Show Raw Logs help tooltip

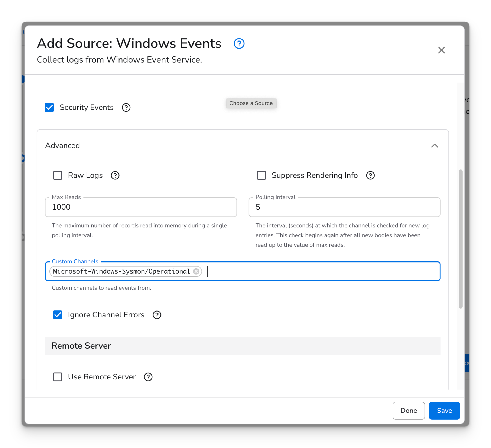115,175
